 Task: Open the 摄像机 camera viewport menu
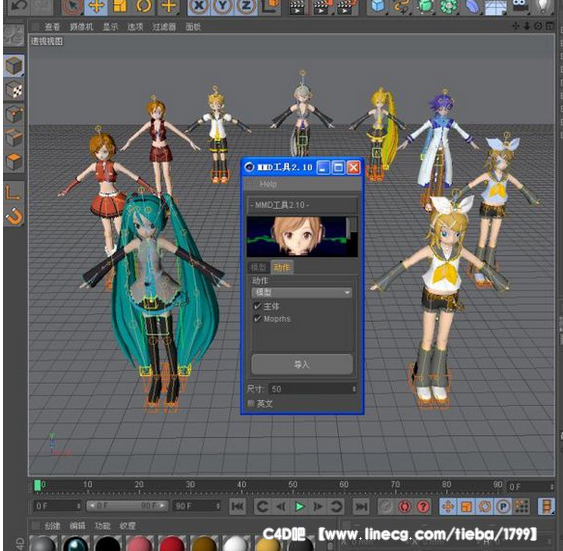[82, 27]
